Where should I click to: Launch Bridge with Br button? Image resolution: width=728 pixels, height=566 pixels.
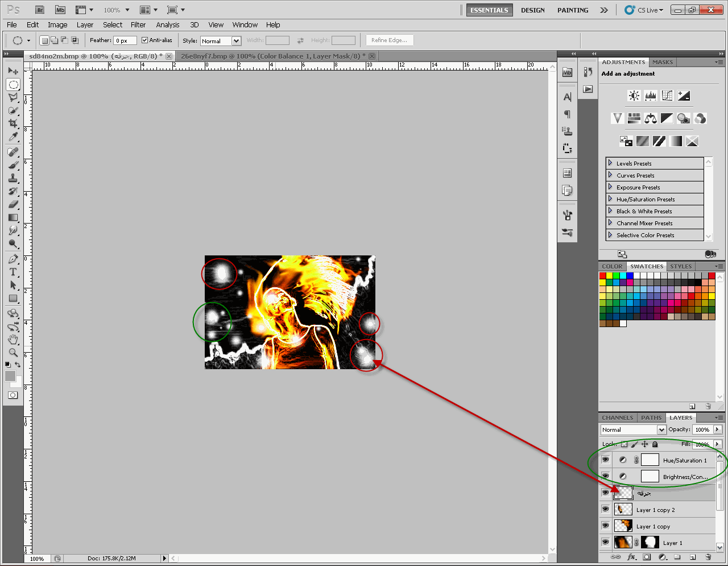click(x=40, y=10)
